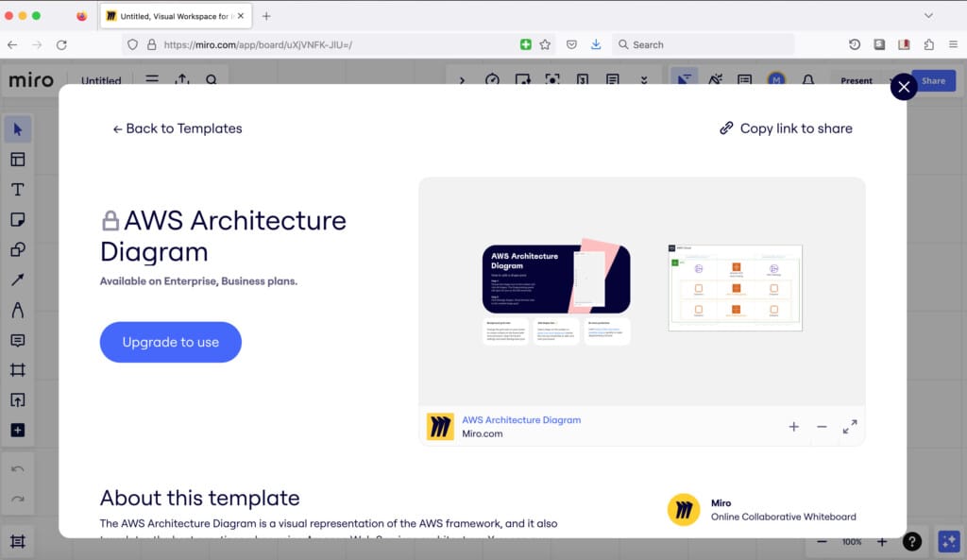Screen dimensions: 967x560
Task: Expand template preview to fullscreen
Action: pos(850,426)
